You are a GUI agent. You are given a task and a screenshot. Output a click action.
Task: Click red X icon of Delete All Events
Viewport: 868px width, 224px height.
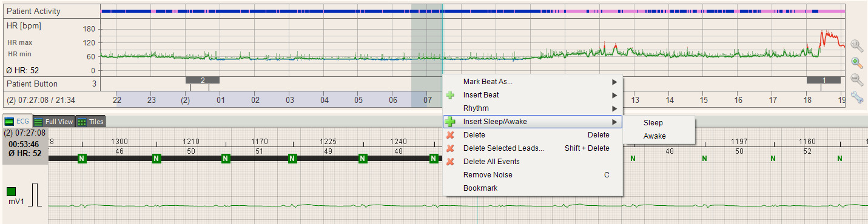coord(450,162)
